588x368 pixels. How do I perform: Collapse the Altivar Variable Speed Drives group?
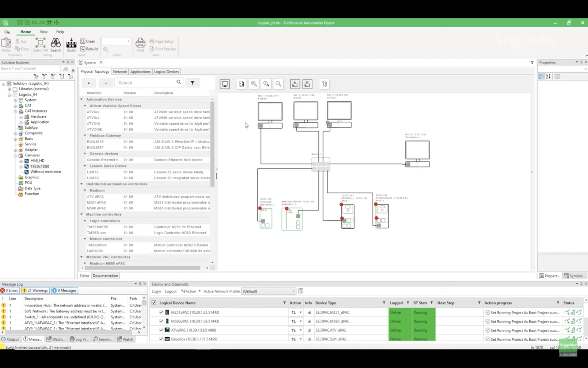pos(85,106)
